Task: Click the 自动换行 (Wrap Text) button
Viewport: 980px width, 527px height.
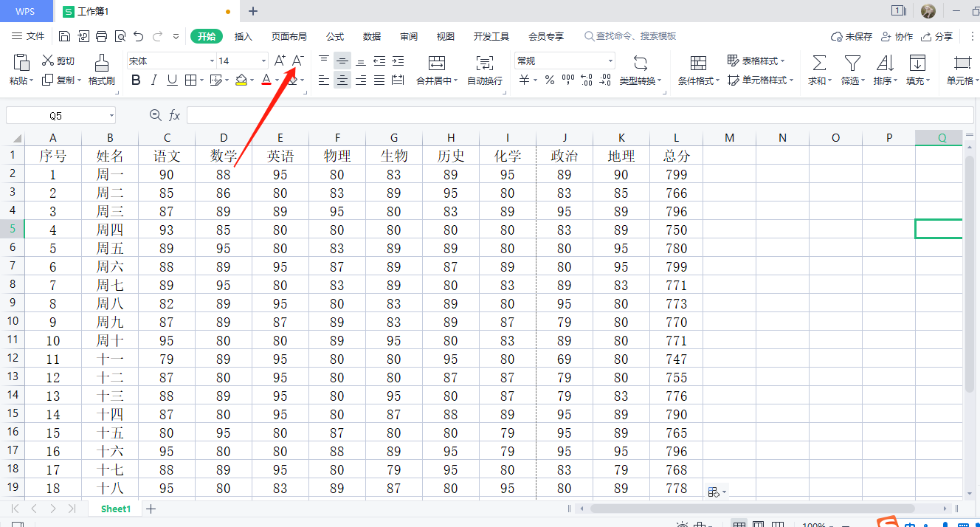Action: [x=485, y=70]
